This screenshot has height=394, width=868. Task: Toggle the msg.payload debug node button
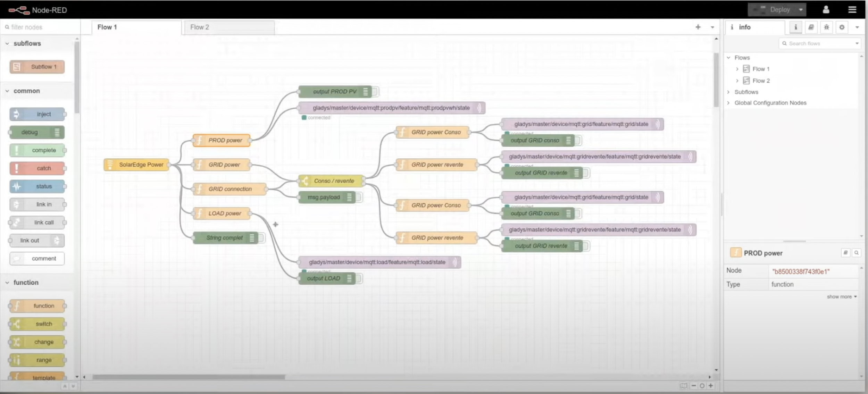[359, 197]
